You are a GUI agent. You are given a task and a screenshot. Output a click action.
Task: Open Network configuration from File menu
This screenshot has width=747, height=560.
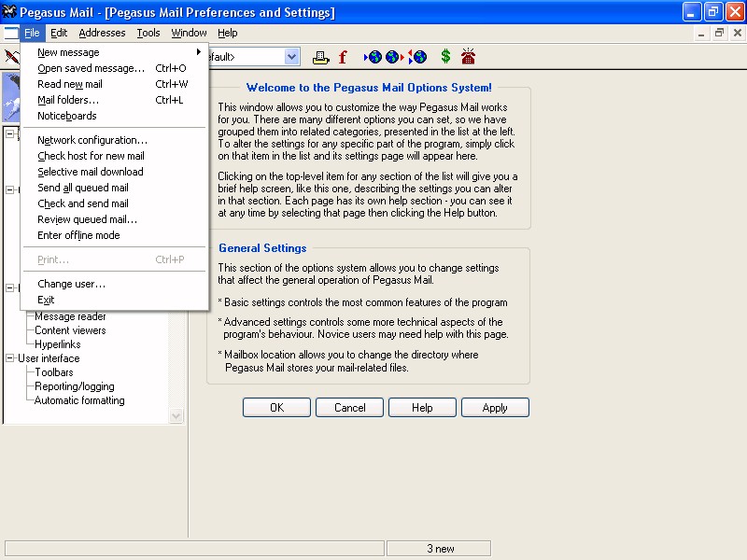114,140
